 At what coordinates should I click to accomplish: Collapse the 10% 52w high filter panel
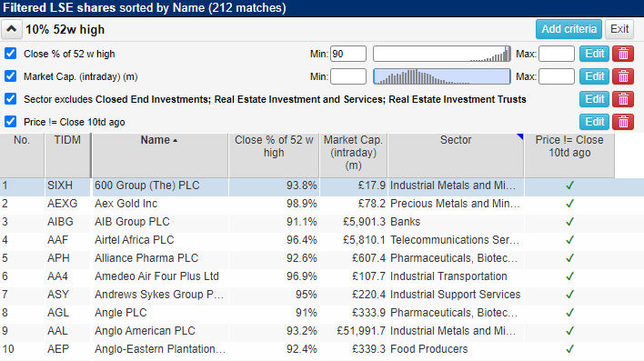pos(12,29)
